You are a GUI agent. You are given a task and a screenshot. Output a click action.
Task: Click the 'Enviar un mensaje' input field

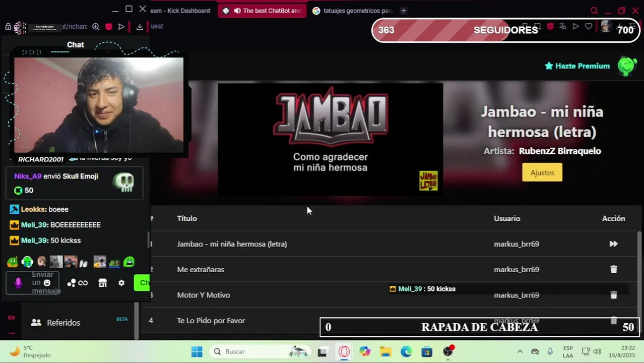tap(32, 283)
